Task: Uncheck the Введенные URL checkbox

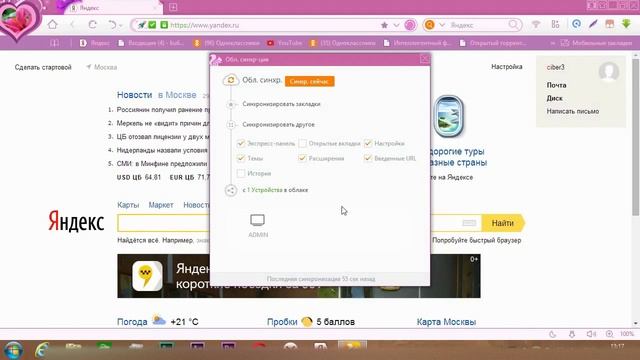Action: click(368, 158)
